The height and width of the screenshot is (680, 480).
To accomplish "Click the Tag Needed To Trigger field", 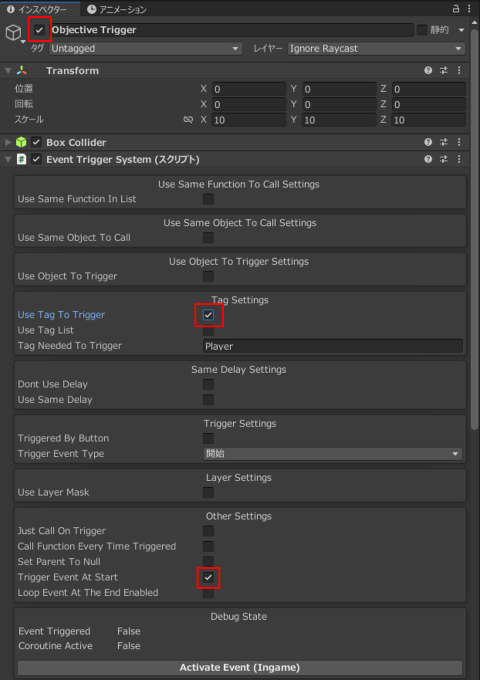I will (333, 346).
